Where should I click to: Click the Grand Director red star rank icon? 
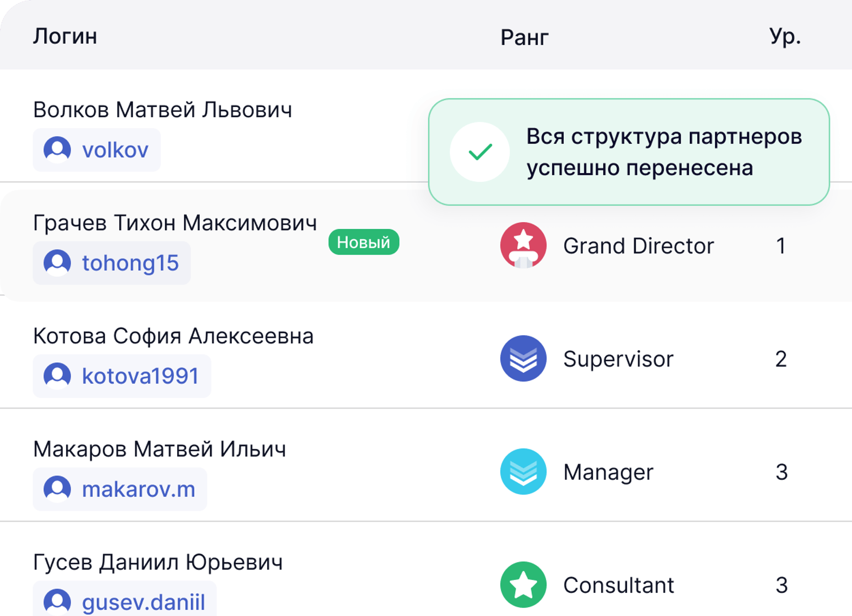pos(523,245)
